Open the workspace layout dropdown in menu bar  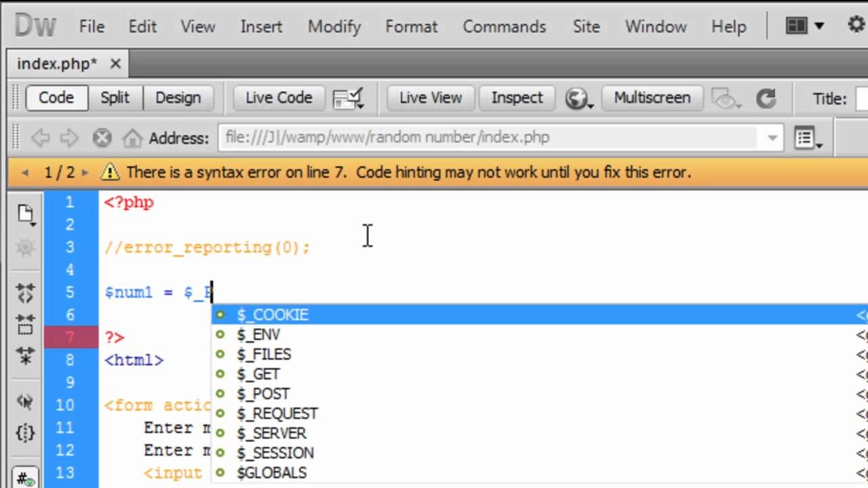coord(804,26)
